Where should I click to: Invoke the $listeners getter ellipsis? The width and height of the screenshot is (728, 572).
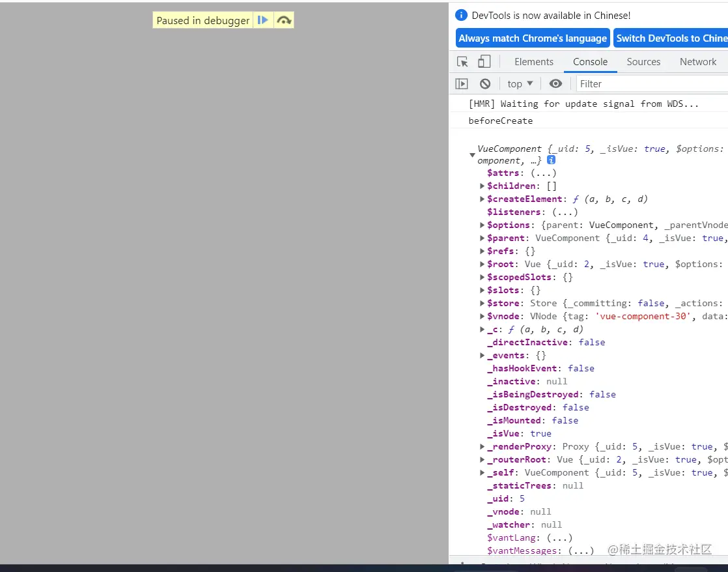click(565, 212)
